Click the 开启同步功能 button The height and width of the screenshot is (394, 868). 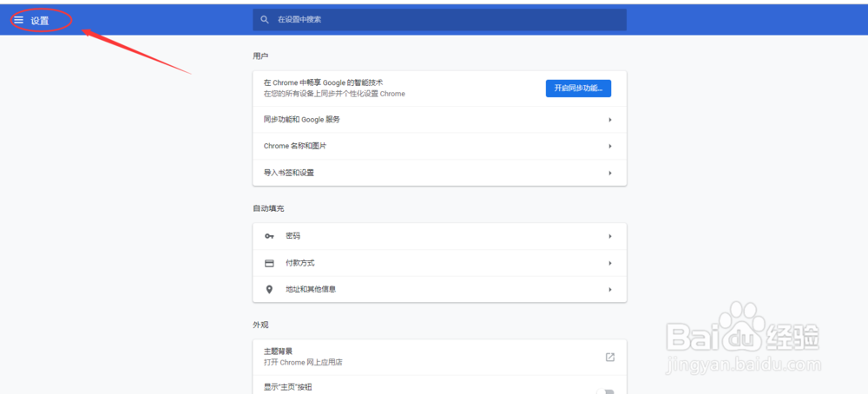[578, 88]
